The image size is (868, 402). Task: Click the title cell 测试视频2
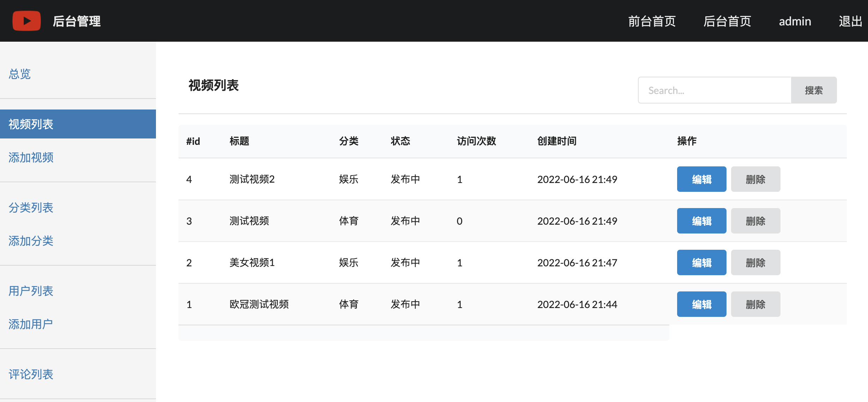pos(252,179)
